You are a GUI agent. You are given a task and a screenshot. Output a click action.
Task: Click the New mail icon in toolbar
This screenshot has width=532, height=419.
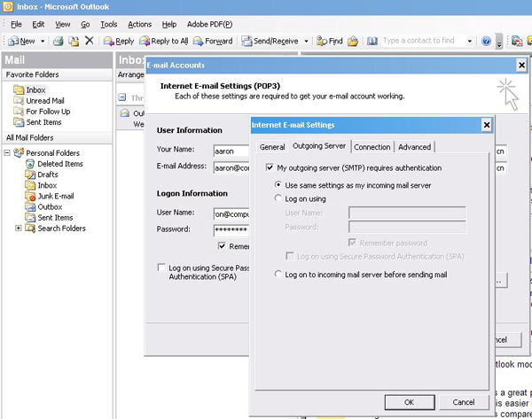(14, 41)
